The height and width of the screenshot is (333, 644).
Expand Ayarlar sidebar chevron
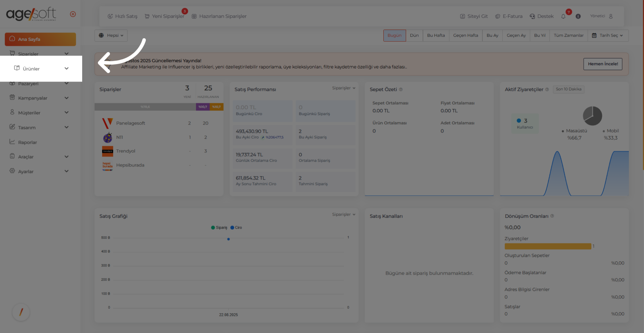(66, 171)
